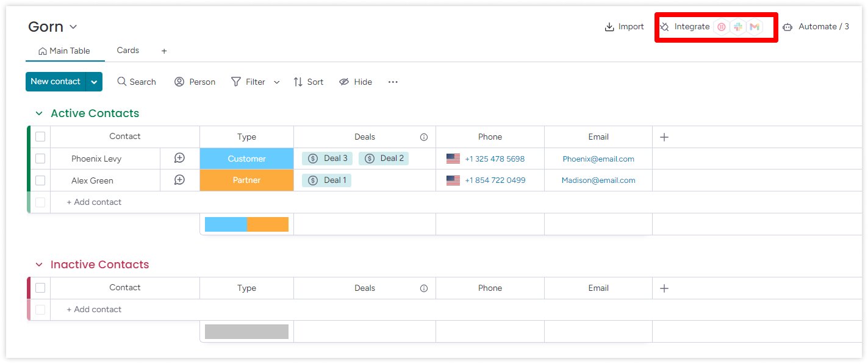Viewport: 868px width, 364px height.
Task: Open the Phoenix@email.com link
Action: (598, 159)
